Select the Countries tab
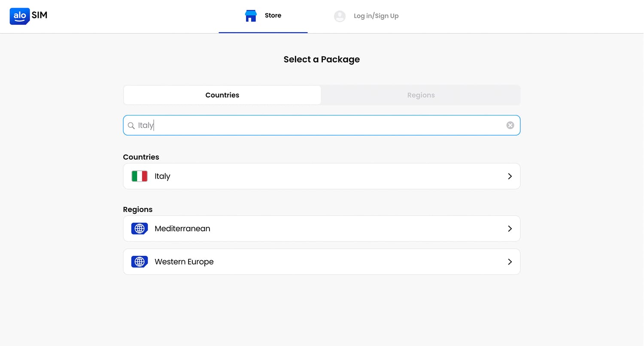The image size is (644, 346). [x=222, y=95]
